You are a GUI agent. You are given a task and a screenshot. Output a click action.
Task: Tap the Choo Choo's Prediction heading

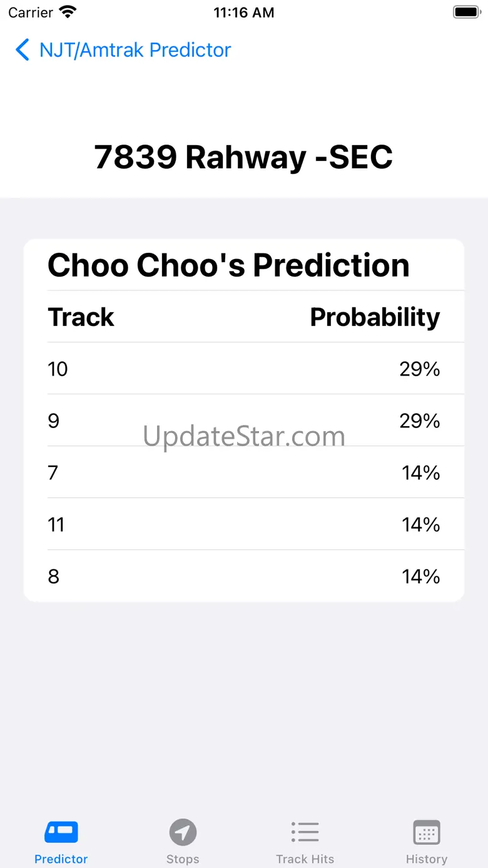tap(228, 265)
